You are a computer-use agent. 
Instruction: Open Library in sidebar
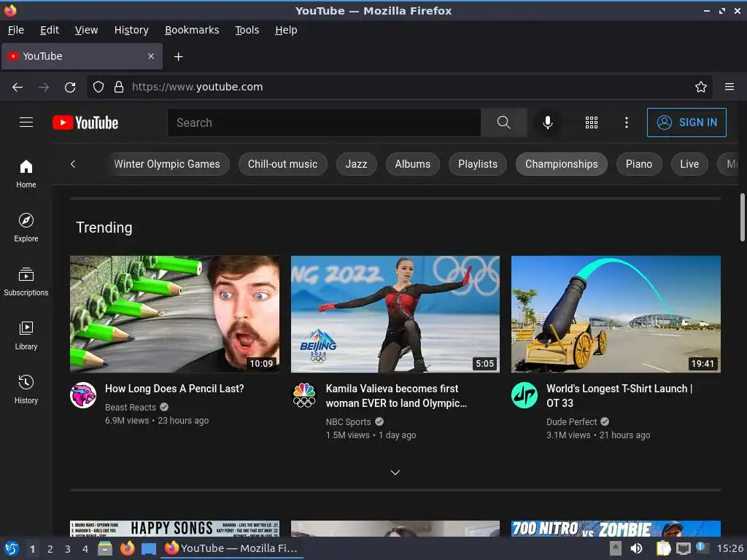click(x=26, y=335)
